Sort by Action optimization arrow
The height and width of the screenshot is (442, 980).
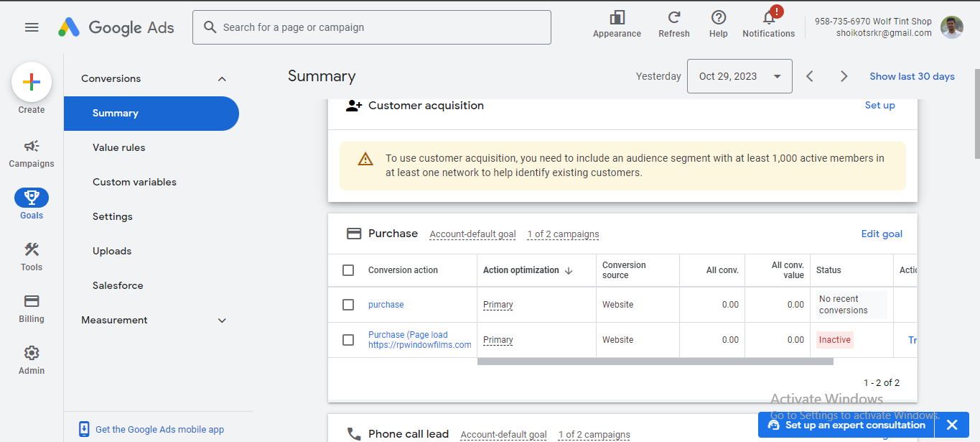pyautogui.click(x=569, y=270)
